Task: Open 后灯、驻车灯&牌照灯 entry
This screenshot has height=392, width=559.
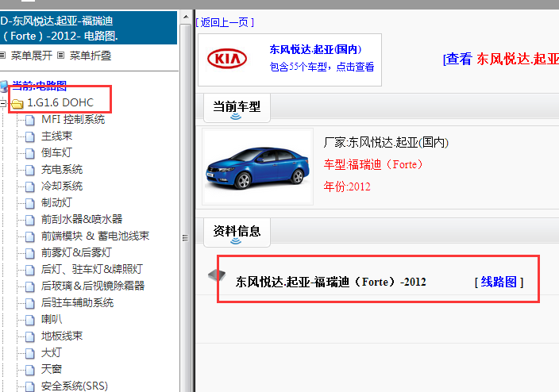Action: pos(92,270)
